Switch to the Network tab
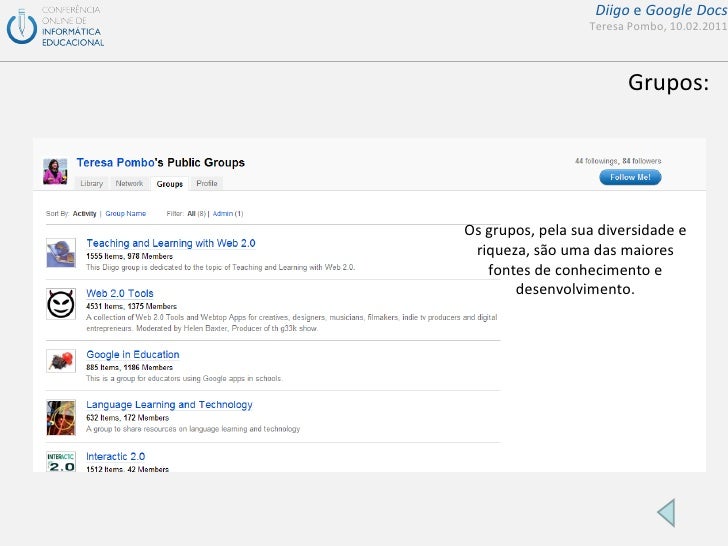Viewport: 728px width, 546px height. tap(129, 183)
